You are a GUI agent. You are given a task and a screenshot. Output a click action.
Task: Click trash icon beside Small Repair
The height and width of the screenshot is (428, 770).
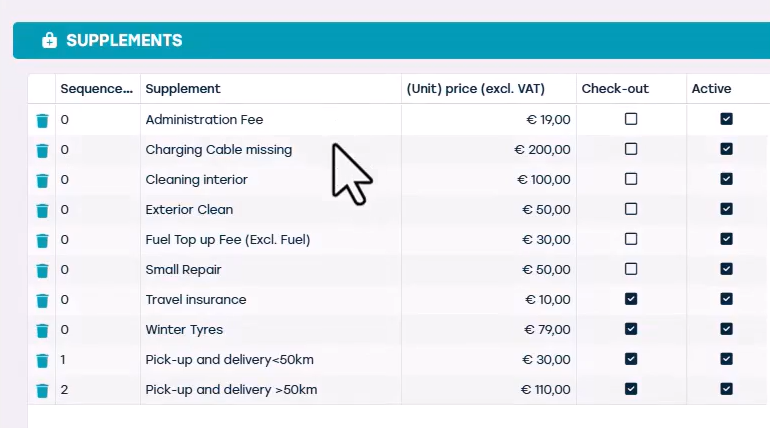(42, 270)
